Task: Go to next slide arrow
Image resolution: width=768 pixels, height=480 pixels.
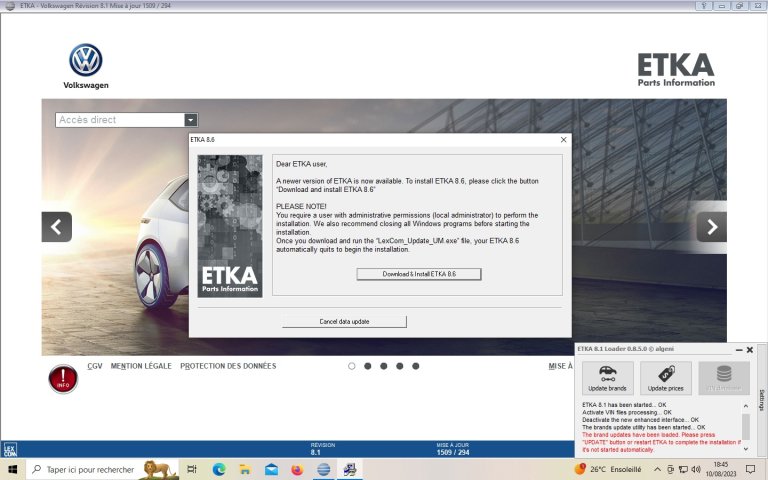Action: [712, 227]
